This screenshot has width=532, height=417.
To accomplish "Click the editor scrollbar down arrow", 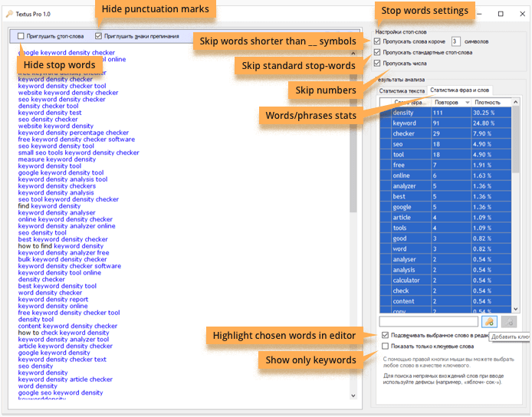I will (x=353, y=396).
